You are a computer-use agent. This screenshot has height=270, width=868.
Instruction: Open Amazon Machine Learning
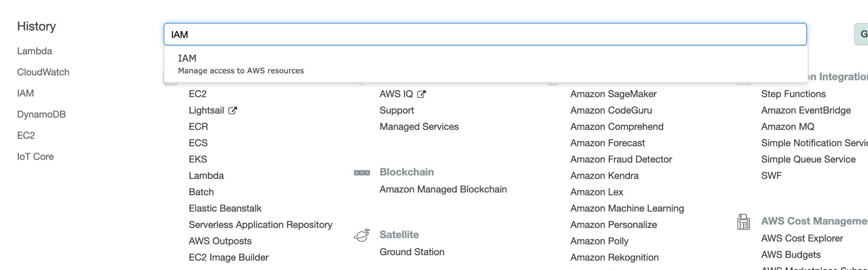[x=627, y=209]
